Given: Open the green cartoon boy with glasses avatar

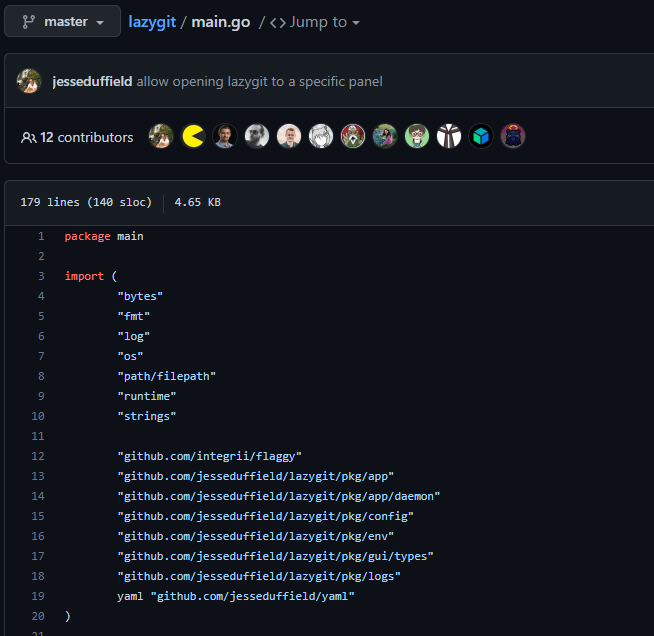Looking at the screenshot, I should [417, 136].
